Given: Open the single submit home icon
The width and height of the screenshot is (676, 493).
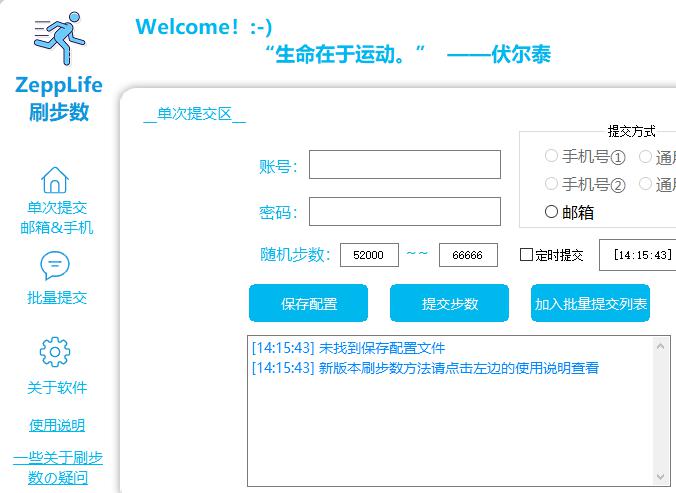Looking at the screenshot, I should click(55, 180).
